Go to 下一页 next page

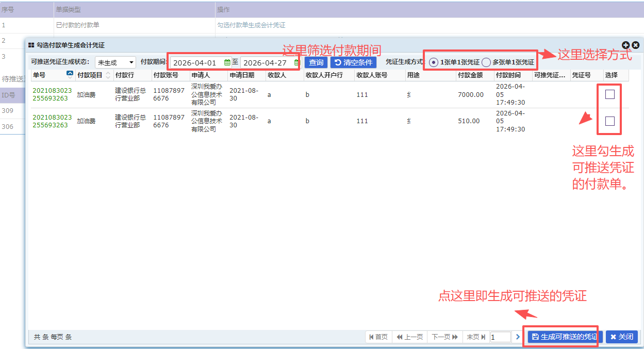pos(444,337)
